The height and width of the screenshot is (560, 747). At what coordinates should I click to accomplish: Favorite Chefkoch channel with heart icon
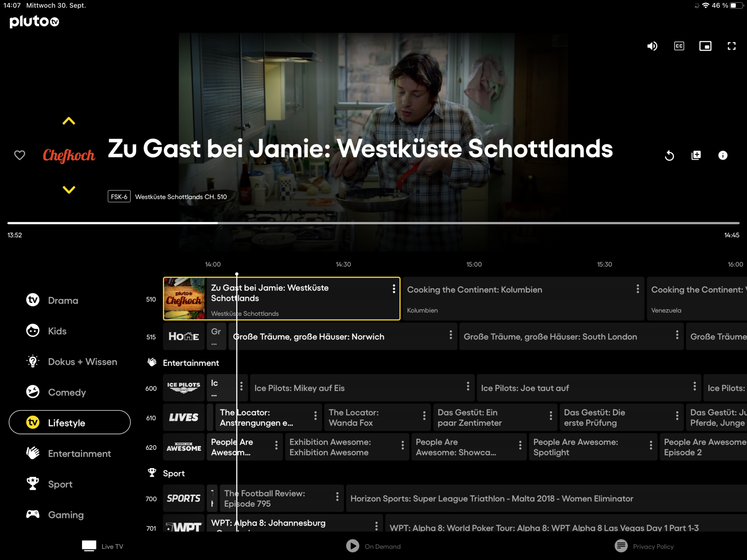[20, 155]
